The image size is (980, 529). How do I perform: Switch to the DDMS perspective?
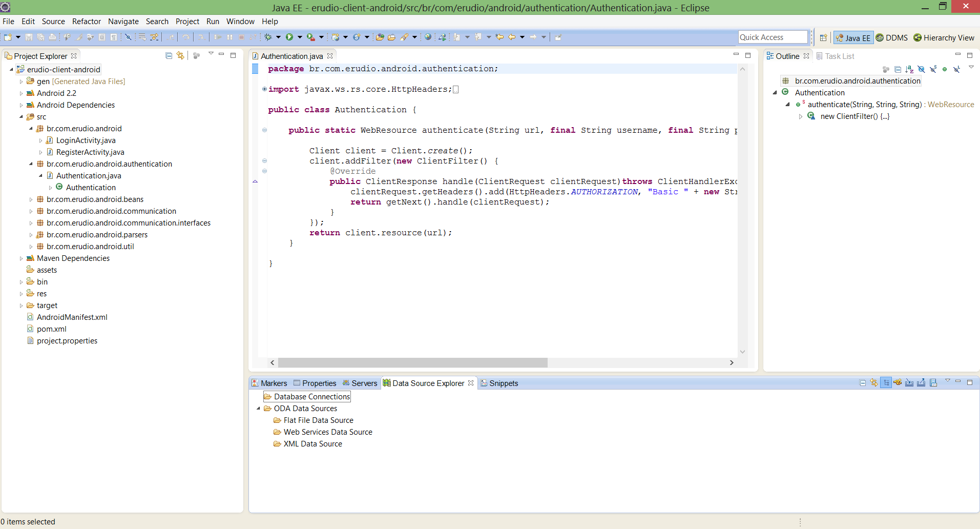pyautogui.click(x=892, y=37)
